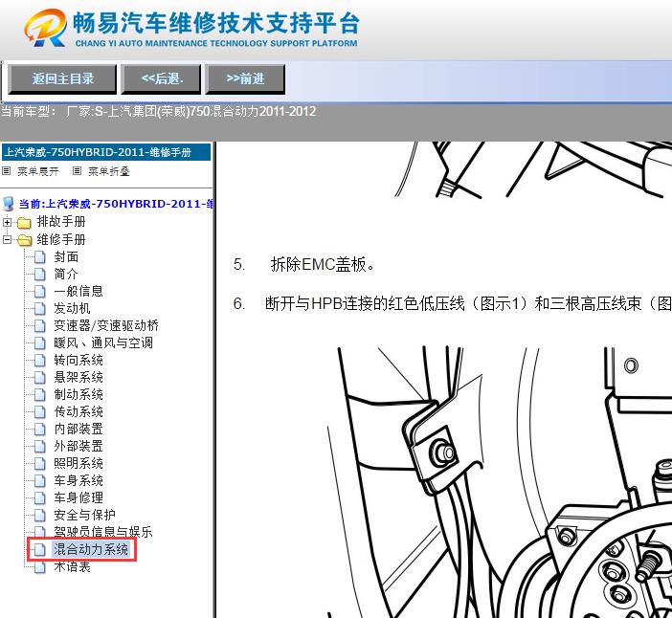Open the 变速器/变速驱动桥 page
This screenshot has width=672, height=618.
click(x=106, y=325)
